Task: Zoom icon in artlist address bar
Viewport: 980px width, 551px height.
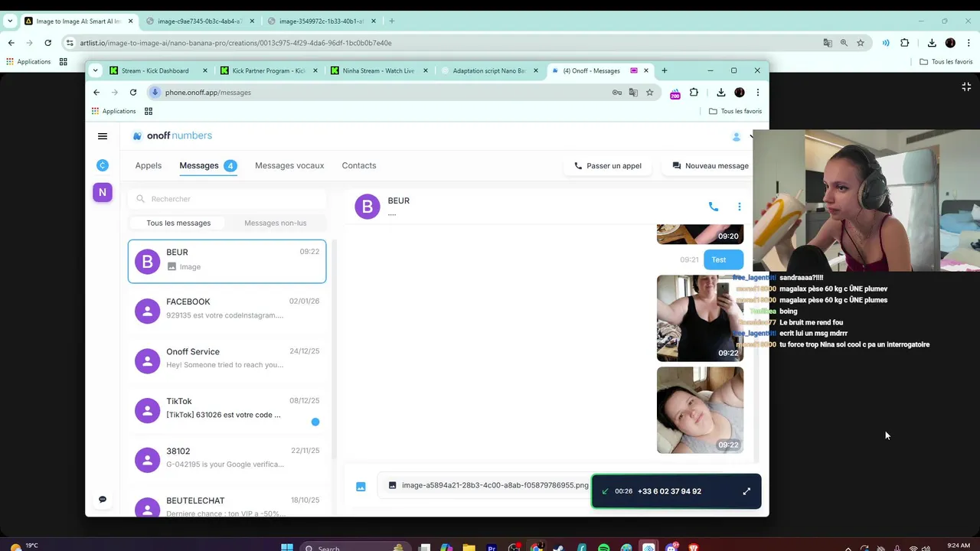Action: pyautogui.click(x=844, y=43)
